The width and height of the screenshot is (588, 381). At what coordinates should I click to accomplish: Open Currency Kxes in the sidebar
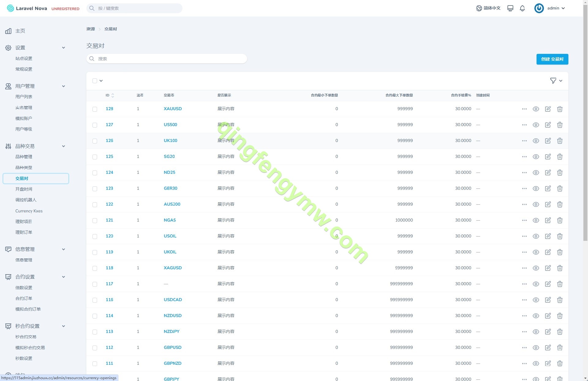29,211
